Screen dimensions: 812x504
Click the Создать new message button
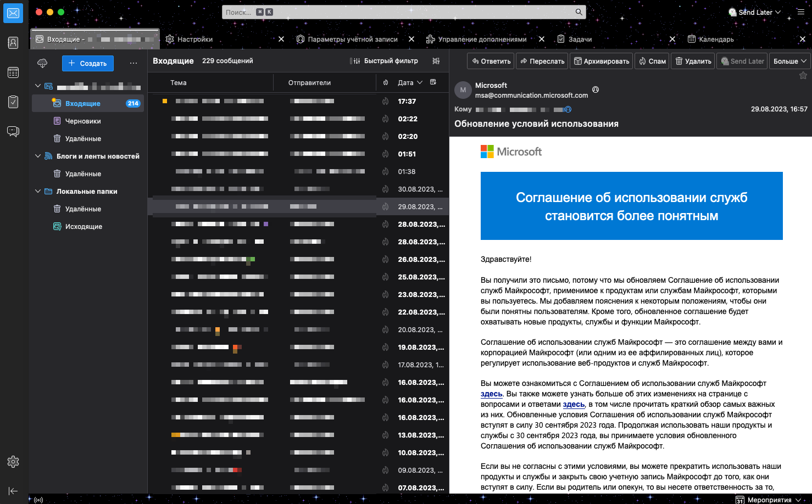88,63
